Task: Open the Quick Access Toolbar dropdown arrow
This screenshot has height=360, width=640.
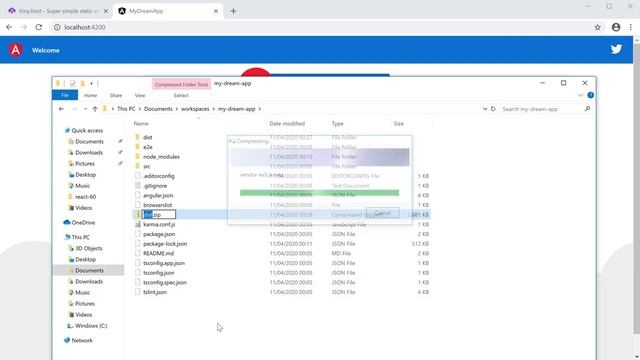Action: click(x=91, y=83)
